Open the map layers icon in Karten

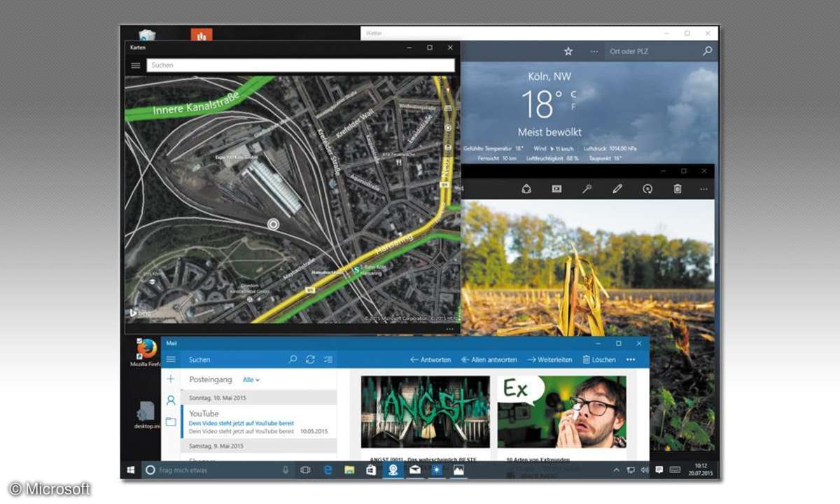[448, 148]
